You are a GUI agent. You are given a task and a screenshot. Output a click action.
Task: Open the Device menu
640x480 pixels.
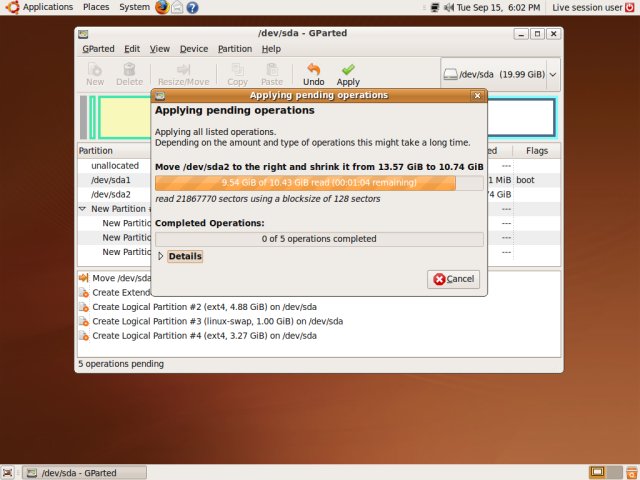pyautogui.click(x=194, y=49)
